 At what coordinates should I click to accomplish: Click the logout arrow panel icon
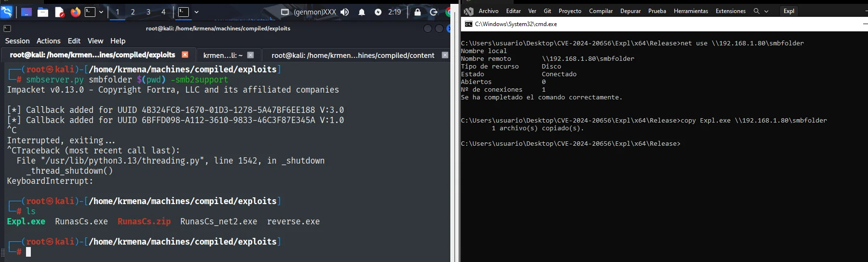(434, 12)
